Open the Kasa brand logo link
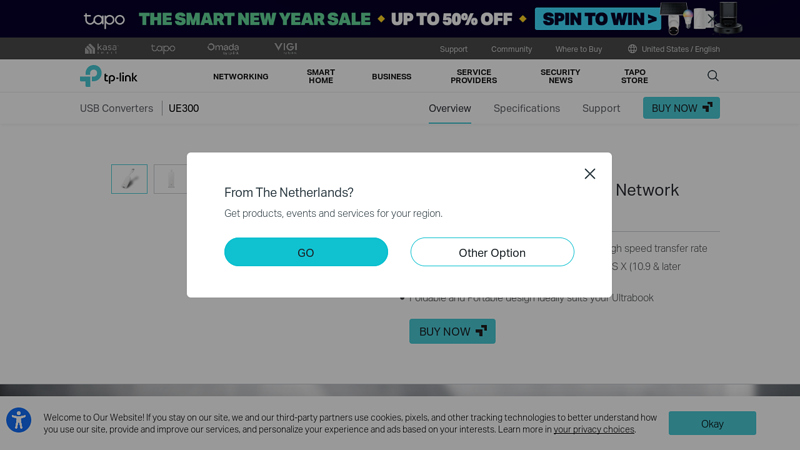Viewport: 800px width, 450px height. click(x=101, y=48)
